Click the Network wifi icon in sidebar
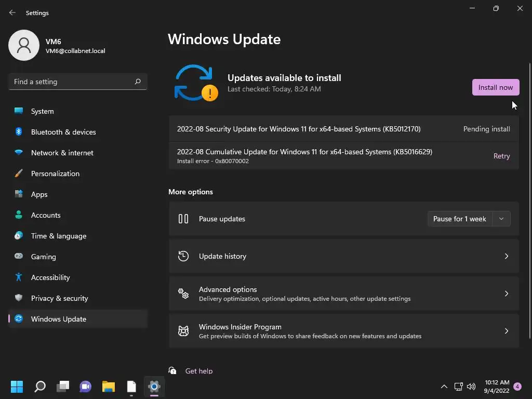This screenshot has width=532, height=399. point(19,152)
